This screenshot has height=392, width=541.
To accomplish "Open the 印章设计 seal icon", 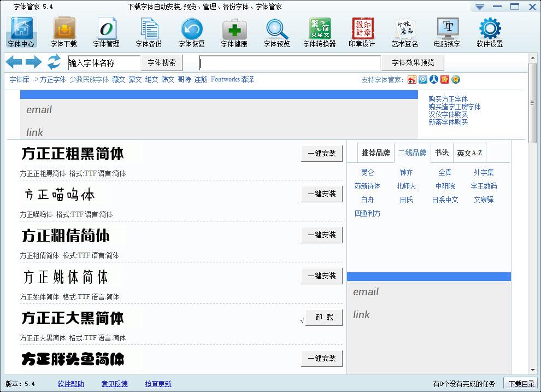I will (362, 32).
